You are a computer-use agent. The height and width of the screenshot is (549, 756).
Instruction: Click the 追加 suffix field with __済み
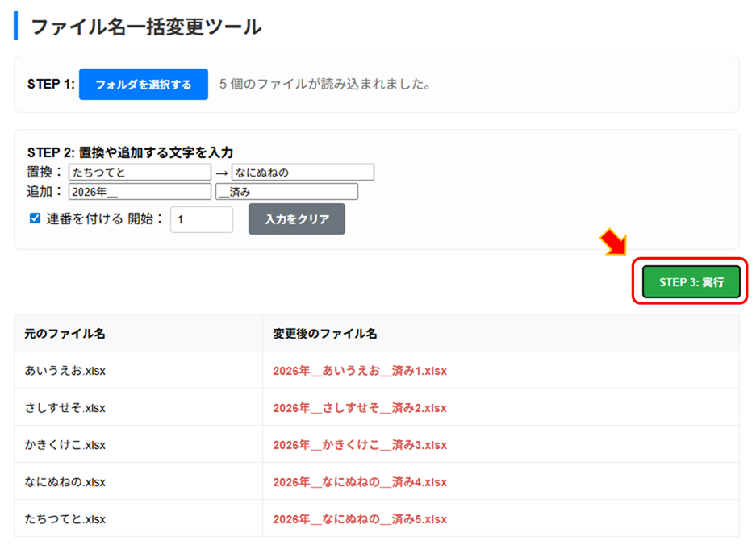(x=286, y=192)
